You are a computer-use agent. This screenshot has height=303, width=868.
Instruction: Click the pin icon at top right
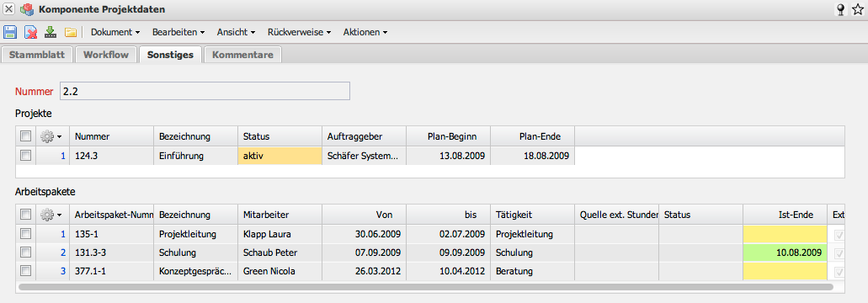pos(841,9)
